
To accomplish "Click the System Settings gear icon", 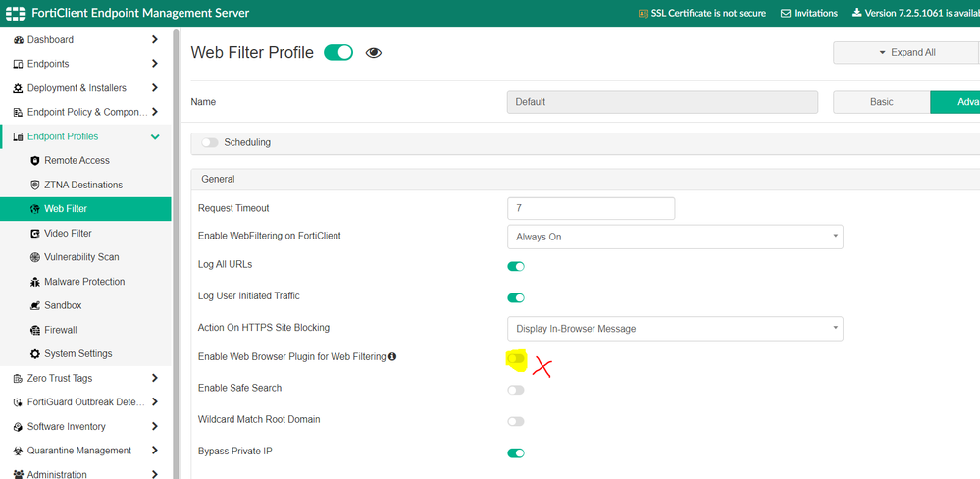I will pos(35,354).
